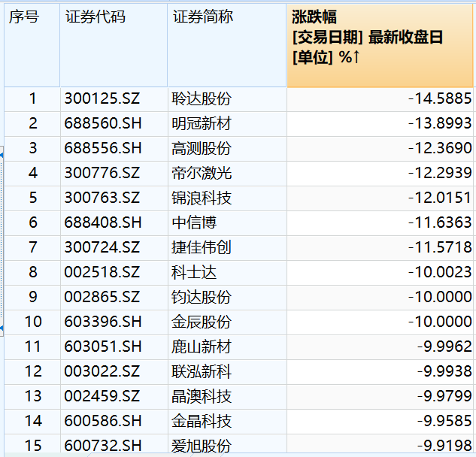Click stock code 300724.SZ
Screen dimensions: 476x457
pos(102,247)
